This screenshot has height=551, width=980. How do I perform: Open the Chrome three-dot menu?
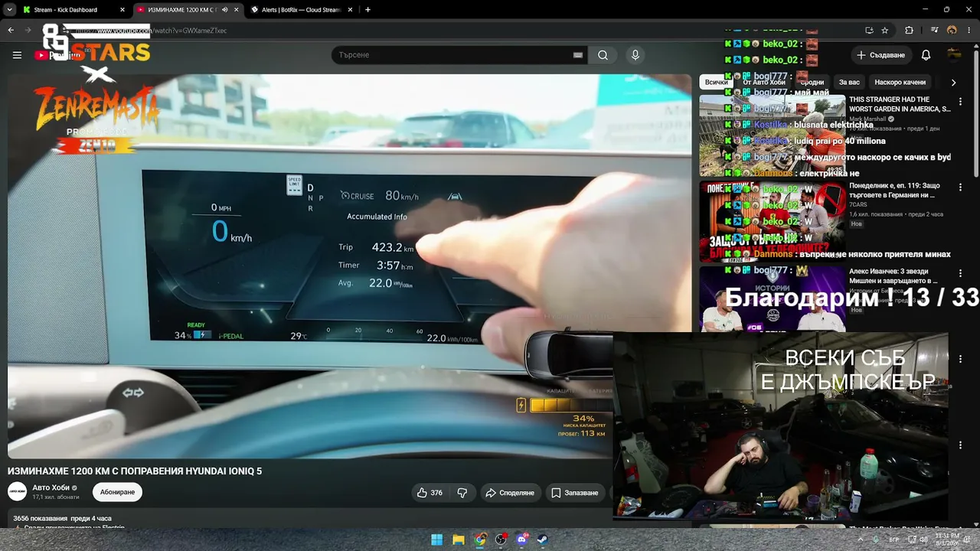(x=969, y=31)
